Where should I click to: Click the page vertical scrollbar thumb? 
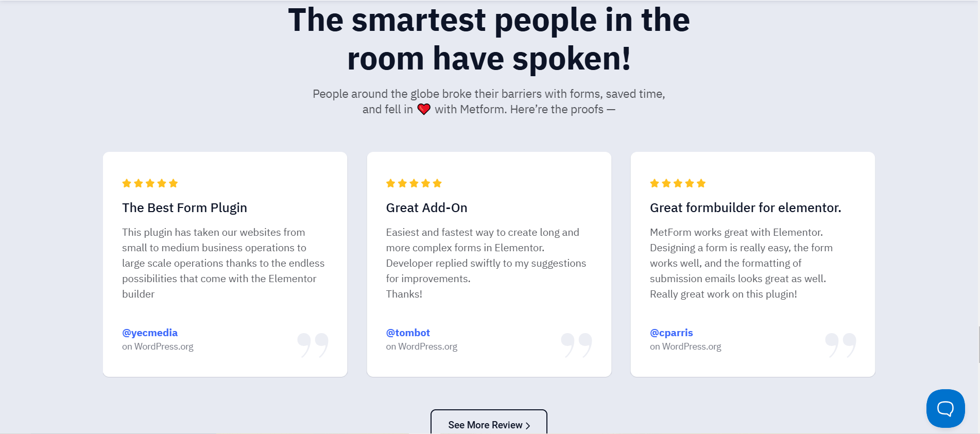(979, 344)
